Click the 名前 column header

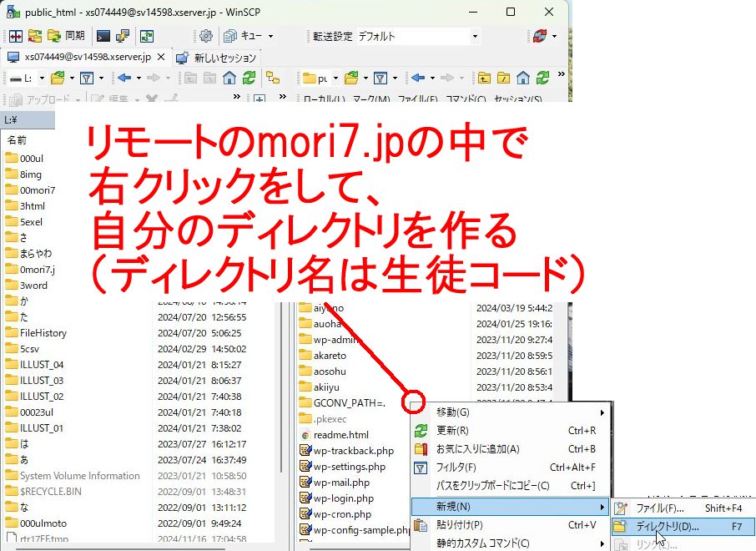17,140
